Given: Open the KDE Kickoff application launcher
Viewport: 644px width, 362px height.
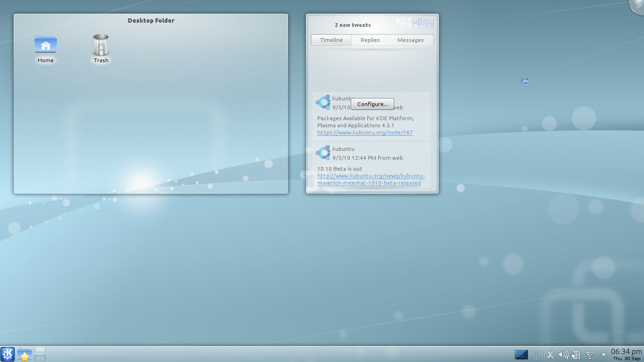Looking at the screenshot, I should (x=8, y=354).
